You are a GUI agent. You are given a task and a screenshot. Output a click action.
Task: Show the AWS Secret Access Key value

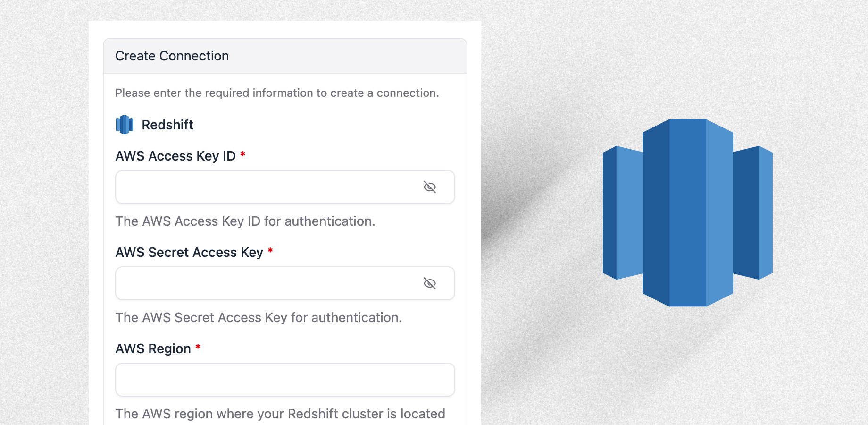point(430,283)
